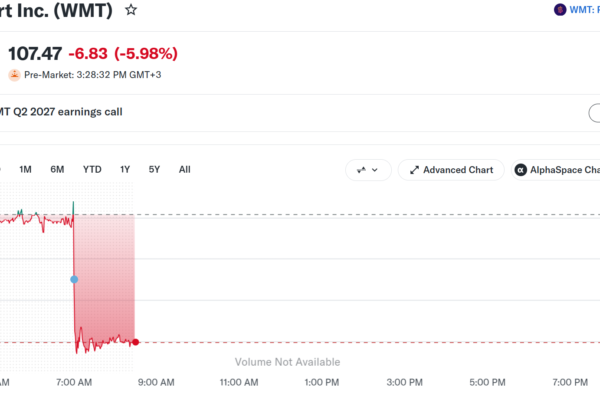Click the Advanced Chart expand arrows icon
The height and width of the screenshot is (400, 600).
coord(414,170)
